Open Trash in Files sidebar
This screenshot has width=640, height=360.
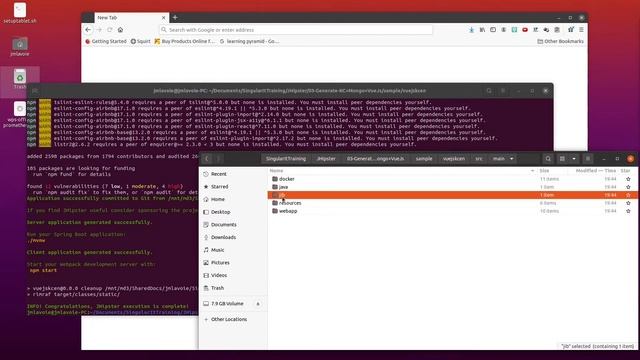coord(233,288)
